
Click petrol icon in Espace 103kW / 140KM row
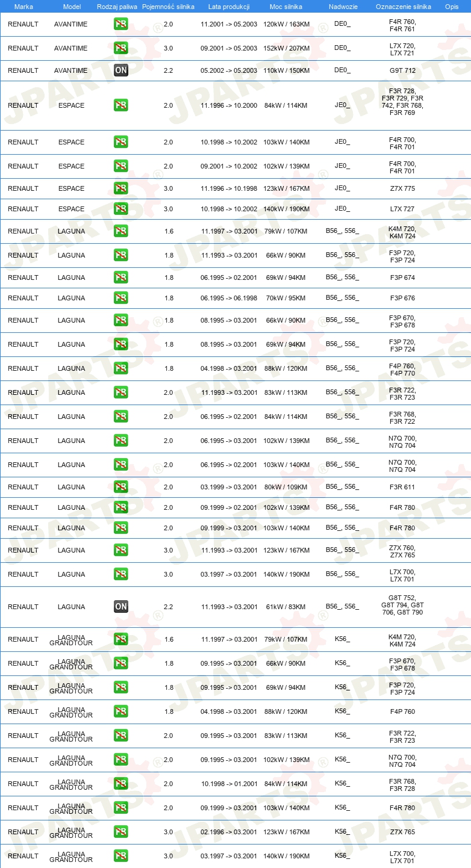(121, 142)
